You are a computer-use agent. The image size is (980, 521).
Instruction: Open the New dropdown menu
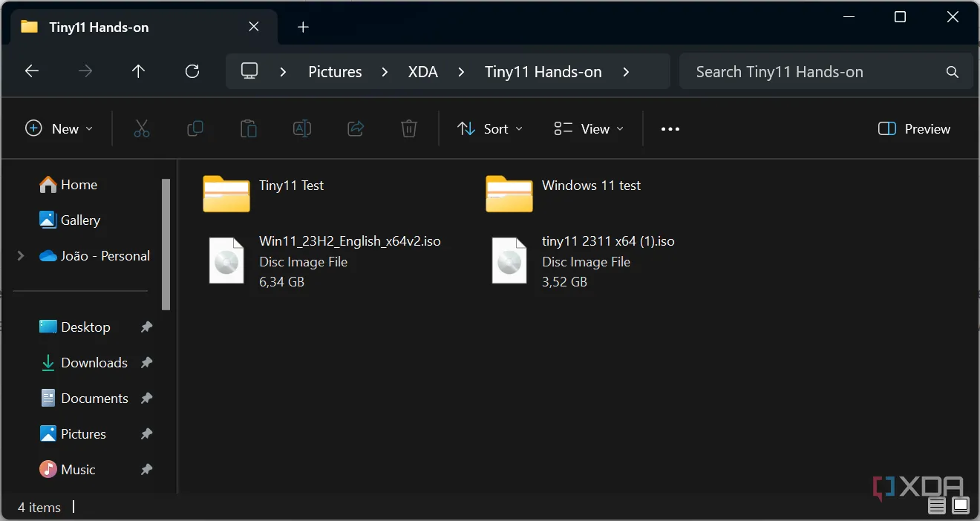pyautogui.click(x=59, y=129)
